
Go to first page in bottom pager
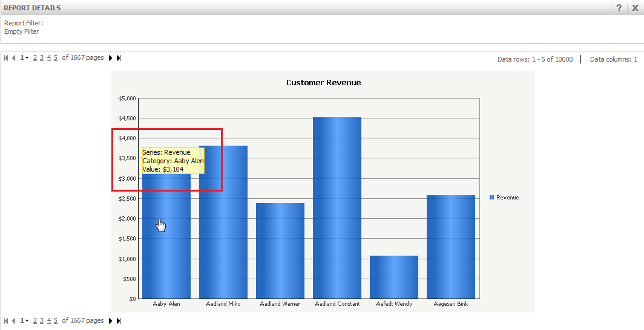coord(6,321)
